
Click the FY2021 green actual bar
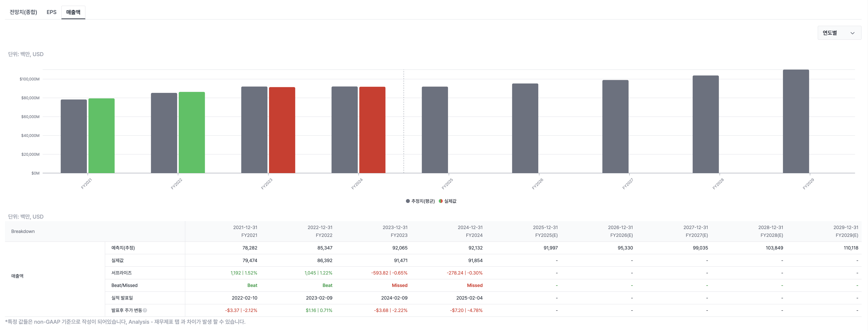coord(101,136)
